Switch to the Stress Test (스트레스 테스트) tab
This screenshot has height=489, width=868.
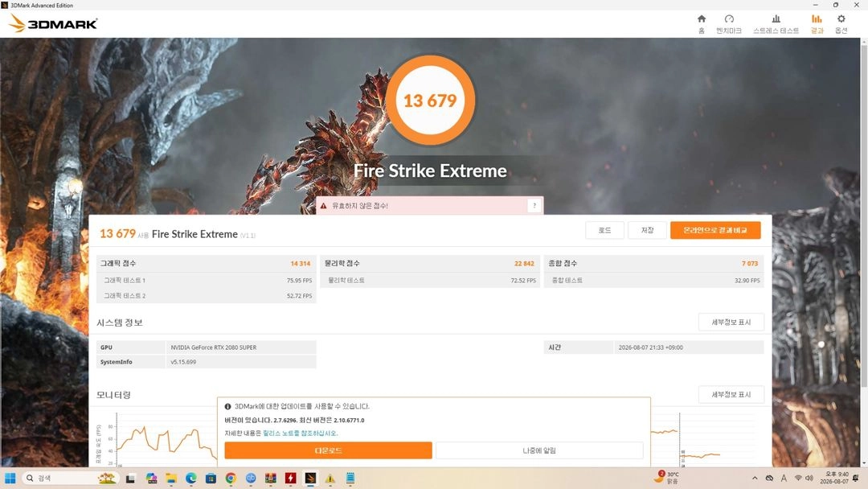click(x=776, y=24)
